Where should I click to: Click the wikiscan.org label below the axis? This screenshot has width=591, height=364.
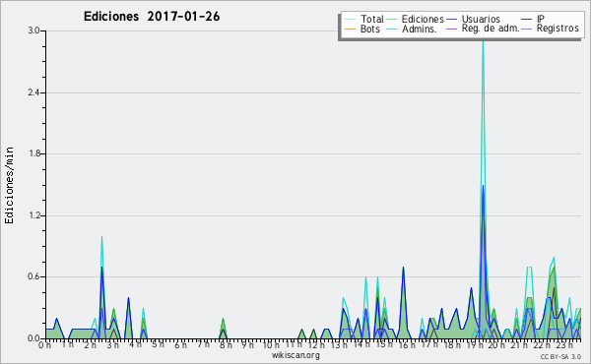click(295, 355)
